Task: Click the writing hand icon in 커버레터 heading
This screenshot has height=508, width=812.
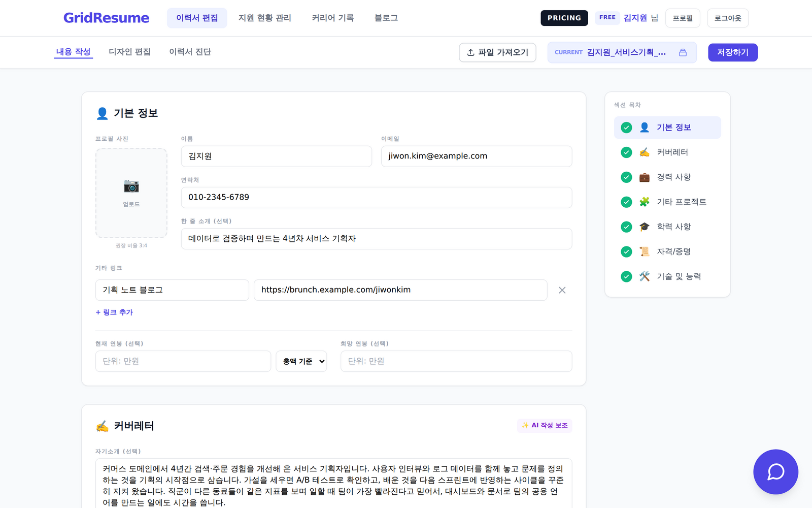Action: click(x=102, y=426)
